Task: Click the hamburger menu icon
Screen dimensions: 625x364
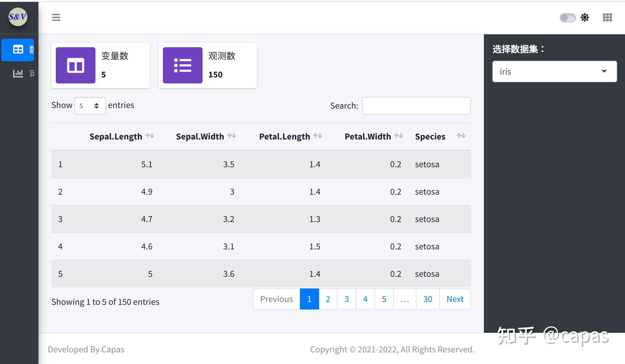Action: click(x=56, y=17)
